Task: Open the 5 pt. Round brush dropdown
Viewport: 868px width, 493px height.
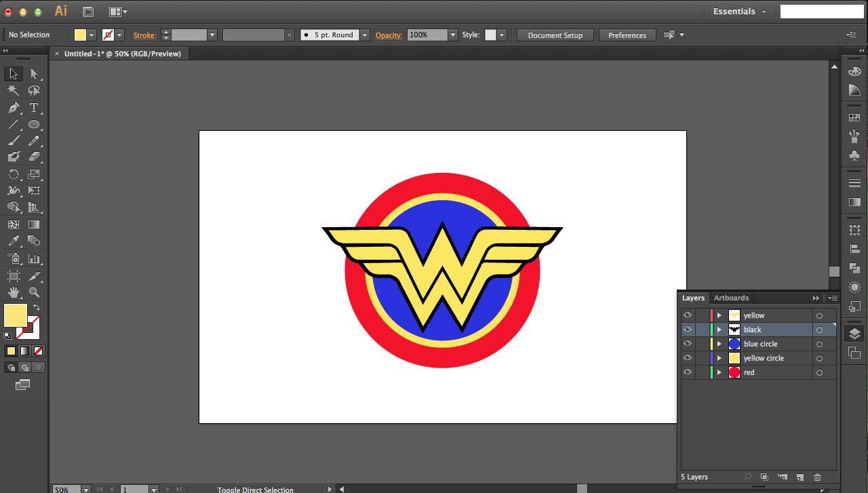Action: 365,35
